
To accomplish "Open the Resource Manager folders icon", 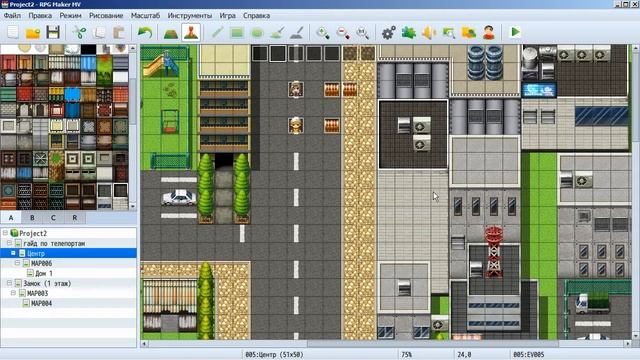I will (x=469, y=32).
